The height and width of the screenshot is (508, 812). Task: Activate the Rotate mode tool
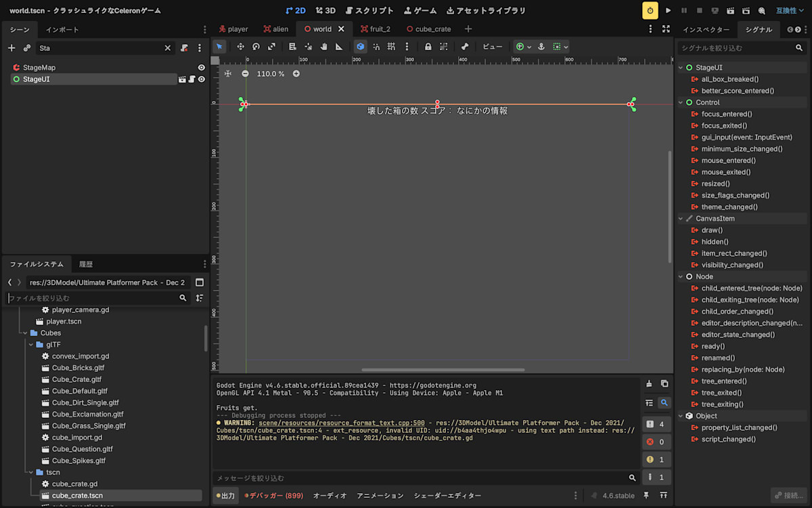[x=256, y=47]
